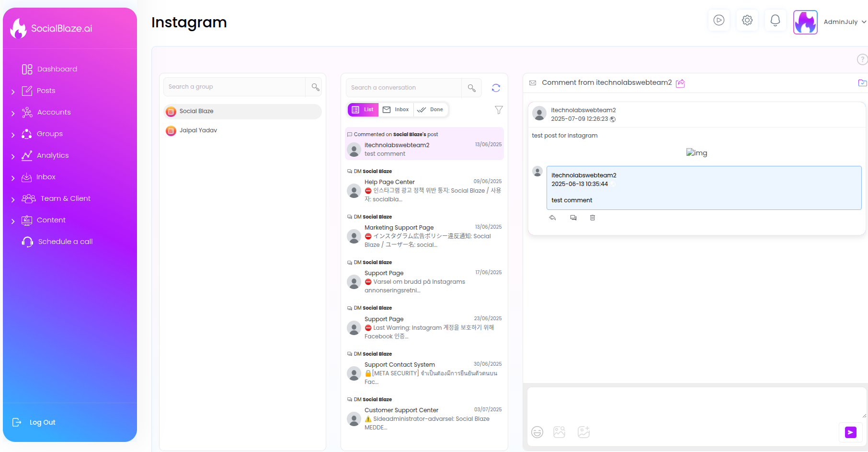Open the AdminJuly account dropdown
868x452 pixels.
845,22
